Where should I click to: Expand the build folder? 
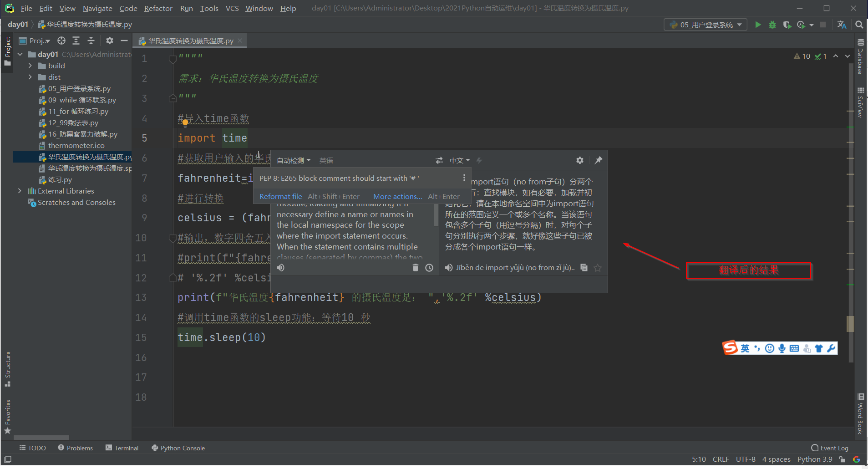30,66
